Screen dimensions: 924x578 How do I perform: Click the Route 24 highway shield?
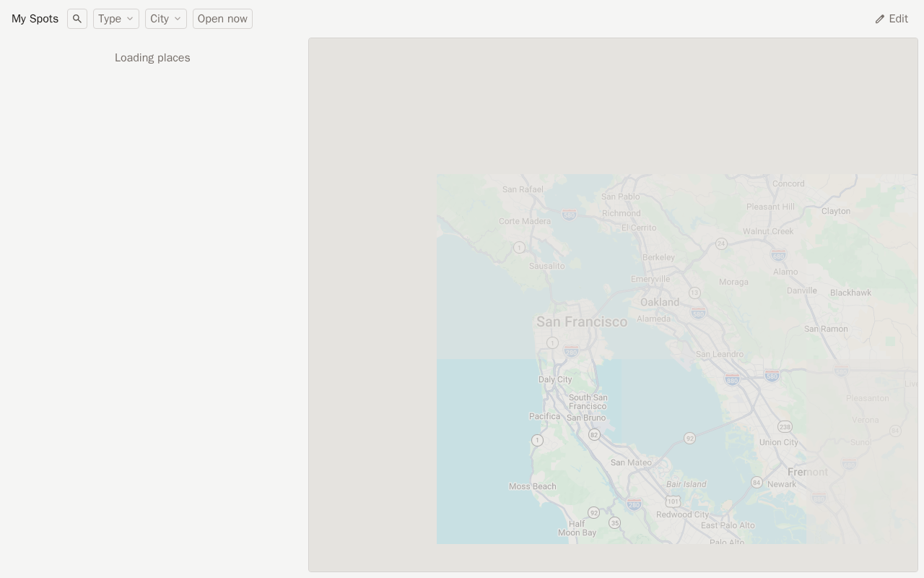pos(721,243)
